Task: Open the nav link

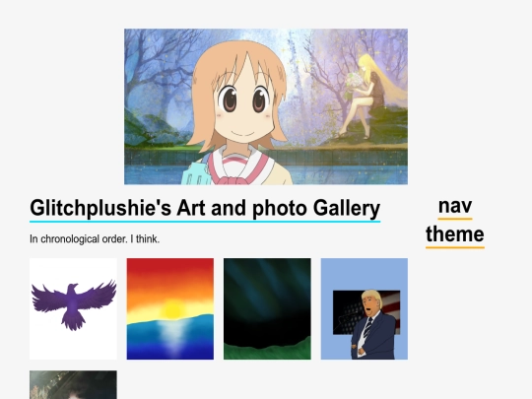Action: click(455, 206)
